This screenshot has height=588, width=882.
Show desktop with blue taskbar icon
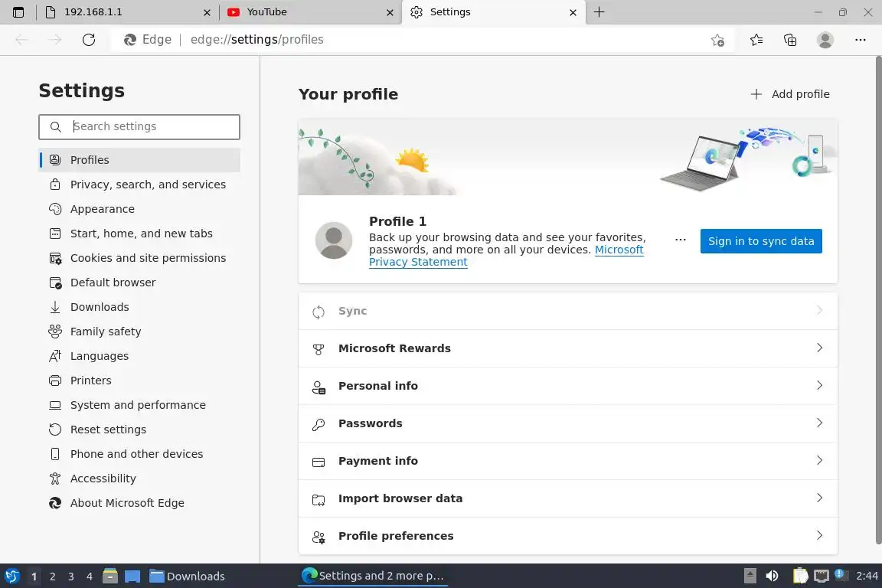(x=132, y=577)
